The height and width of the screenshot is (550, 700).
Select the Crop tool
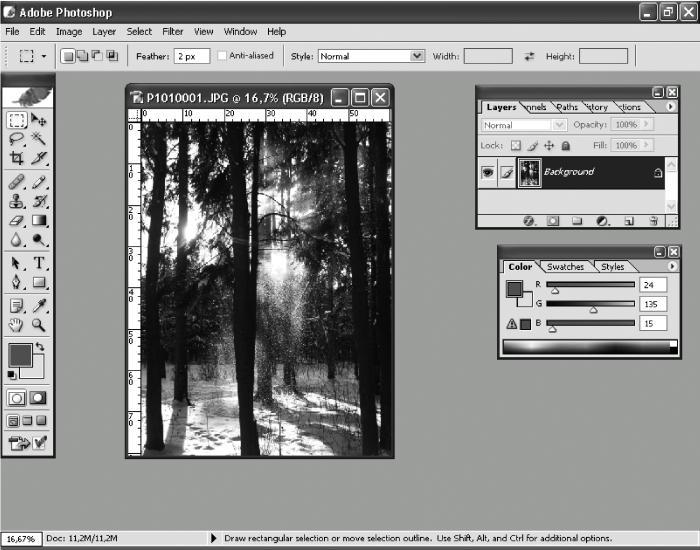tap(17, 158)
